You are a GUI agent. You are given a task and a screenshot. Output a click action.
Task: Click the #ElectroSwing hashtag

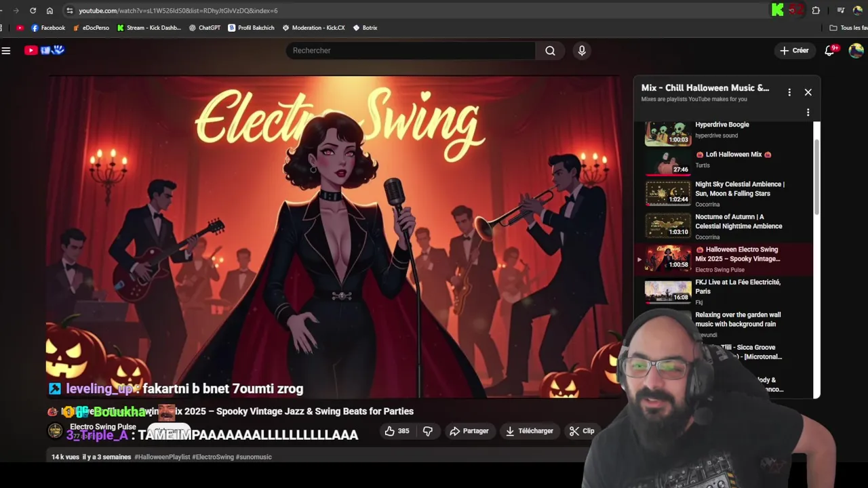coord(213,457)
